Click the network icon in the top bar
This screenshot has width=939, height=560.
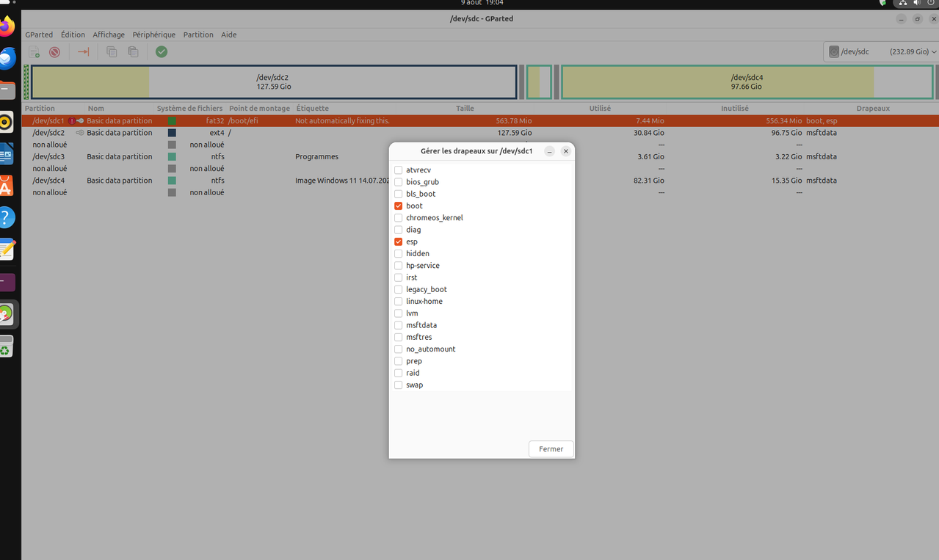(x=903, y=3)
